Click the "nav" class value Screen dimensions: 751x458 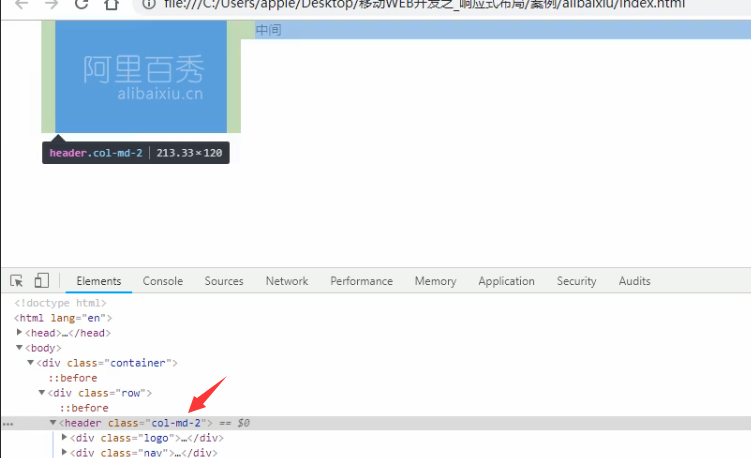tap(153, 453)
